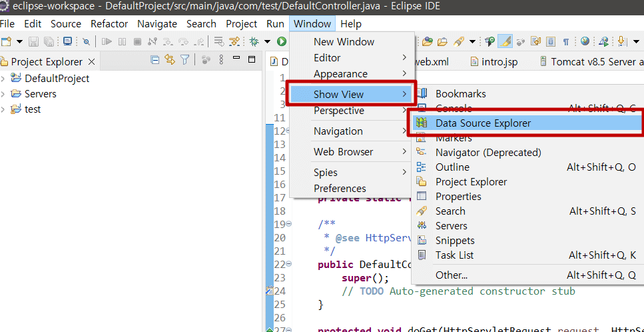Image resolution: width=644 pixels, height=332 pixels.
Task: Collapse All in Project Explorer
Action: [x=155, y=60]
